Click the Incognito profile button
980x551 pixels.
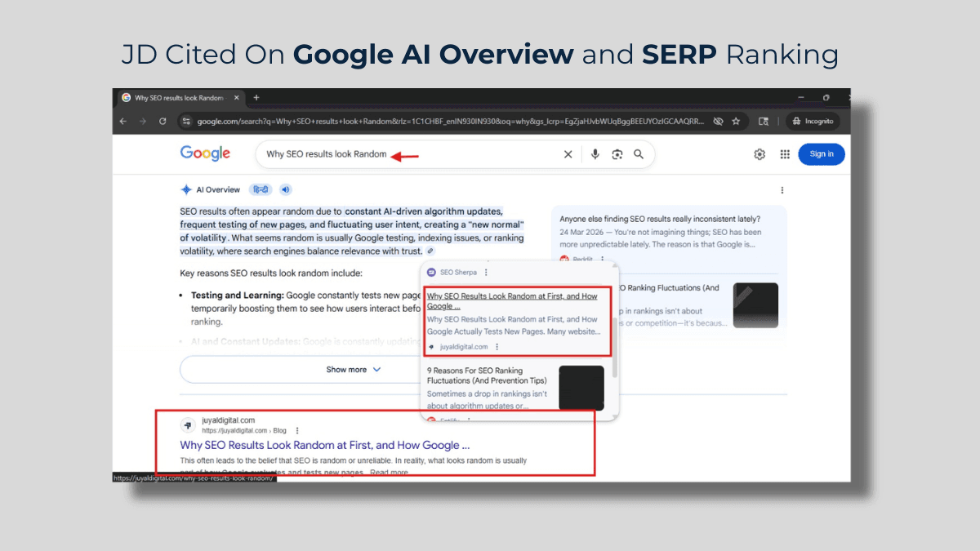coord(813,121)
